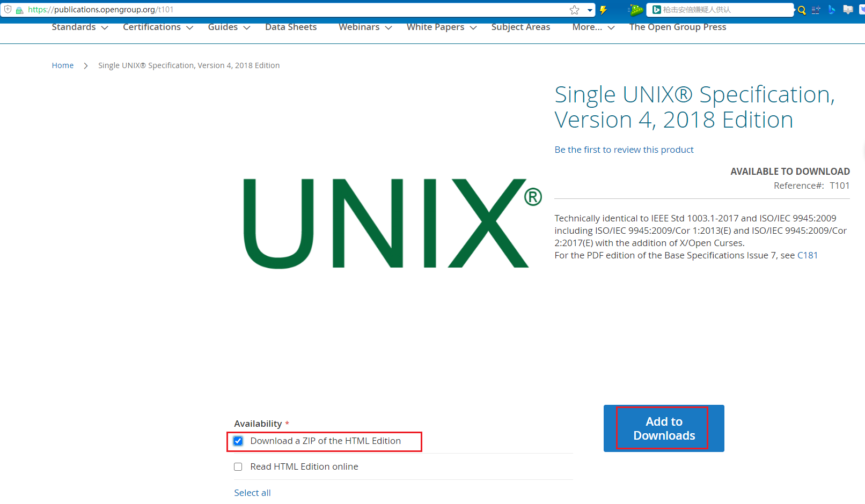This screenshot has height=504, width=865.
Task: Open Subject Areas nav item
Action: point(521,27)
